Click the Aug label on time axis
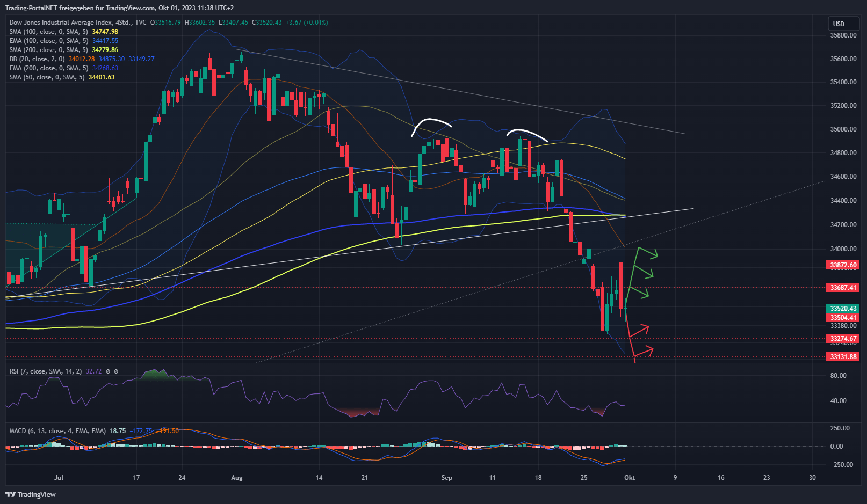 click(x=237, y=478)
